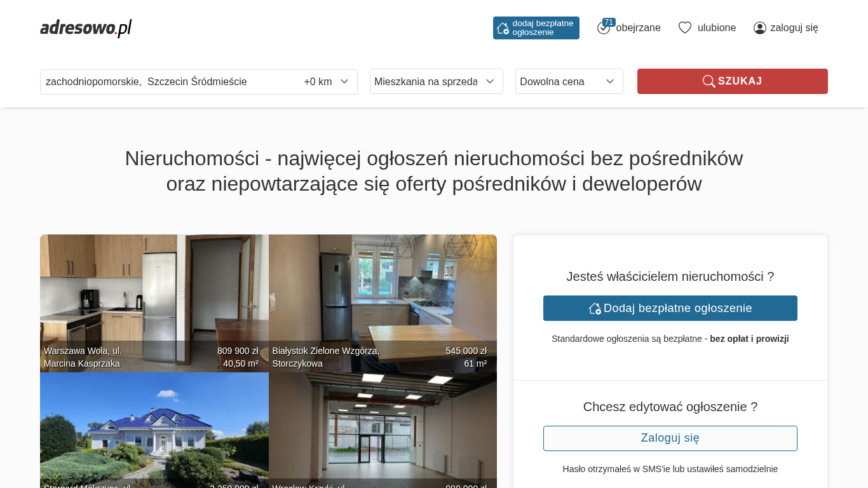Click house icon in Dodaj bezpłatne ogłoszenie button
This screenshot has height=488, width=868.
[595, 308]
